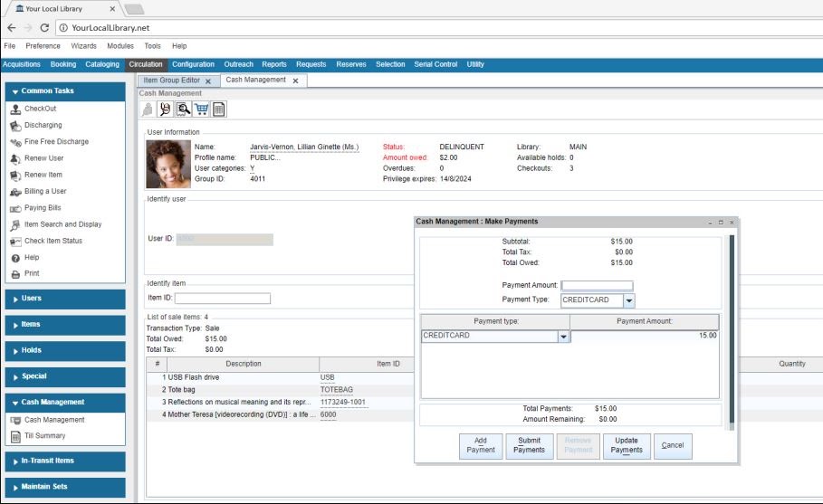Open Till Summary in sidebar

click(44, 436)
